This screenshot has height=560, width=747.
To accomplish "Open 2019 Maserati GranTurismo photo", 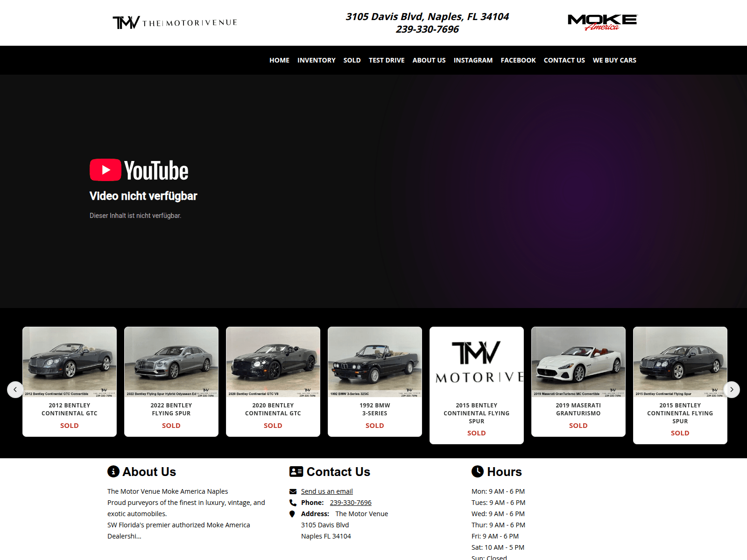I will (578, 362).
